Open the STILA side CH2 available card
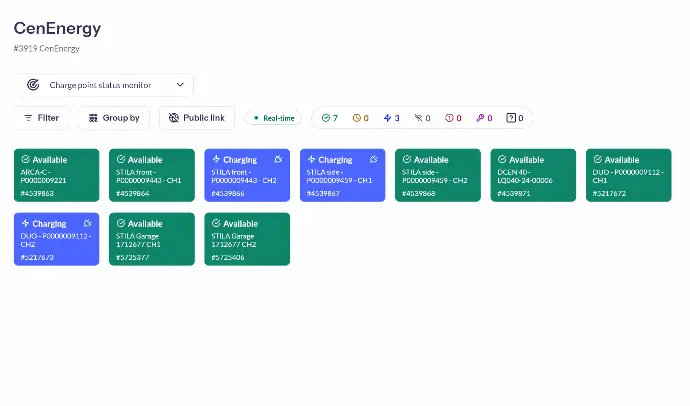This screenshot has width=690, height=406. [x=438, y=175]
